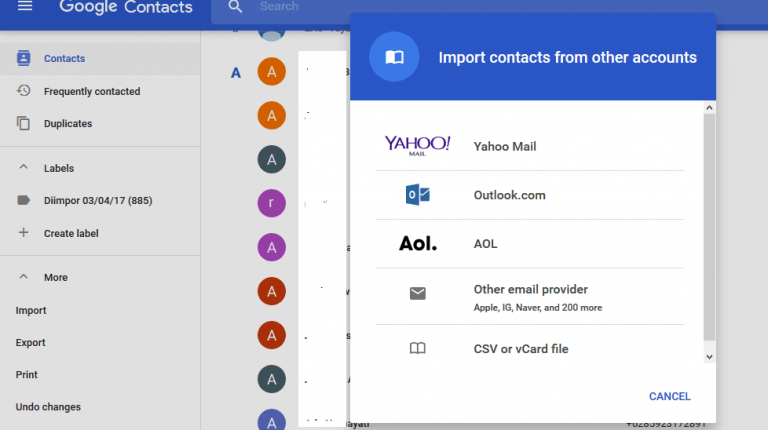Open Frequently contacted list

[92, 91]
